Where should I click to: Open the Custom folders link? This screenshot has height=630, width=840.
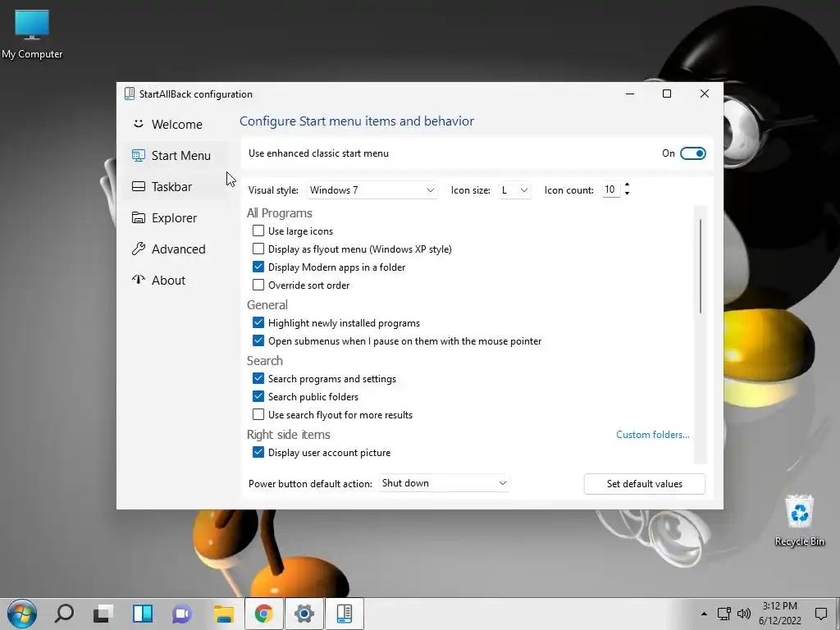point(652,435)
